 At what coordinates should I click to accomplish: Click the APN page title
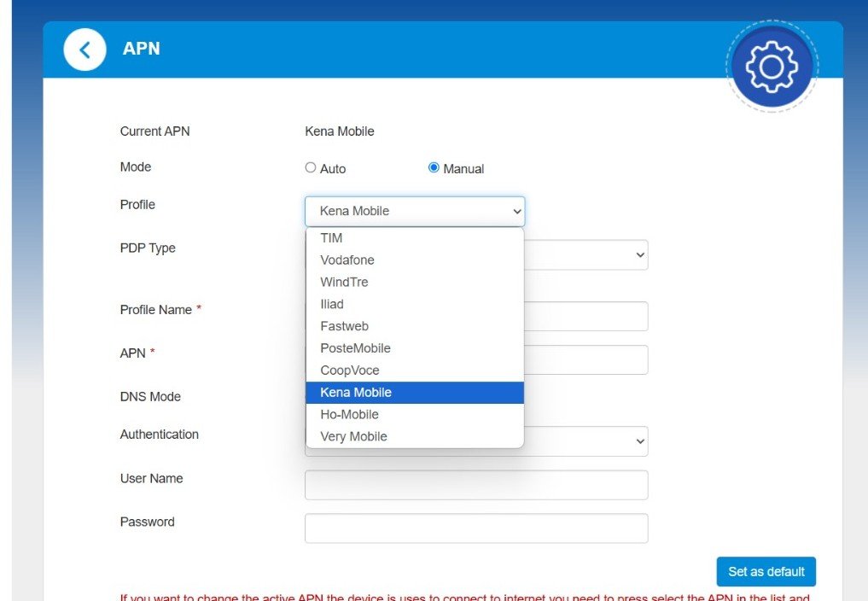(141, 49)
